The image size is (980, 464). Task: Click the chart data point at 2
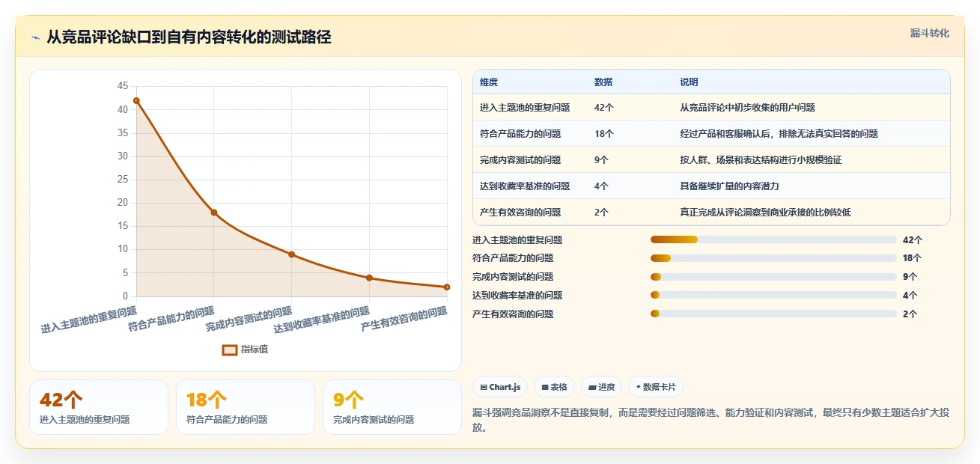tap(447, 287)
